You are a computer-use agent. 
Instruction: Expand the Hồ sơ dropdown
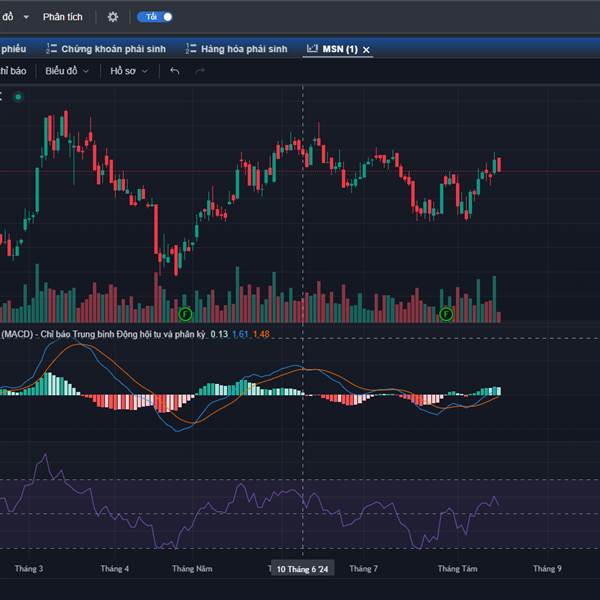pos(129,71)
